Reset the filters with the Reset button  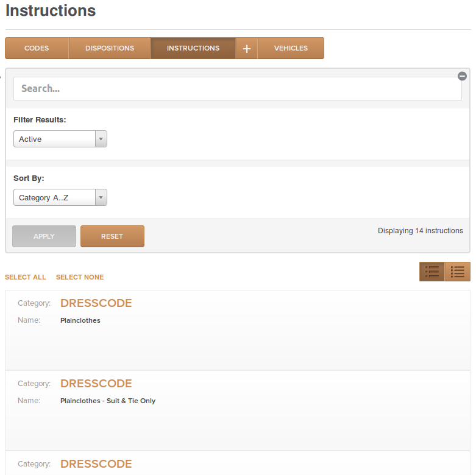tap(112, 236)
